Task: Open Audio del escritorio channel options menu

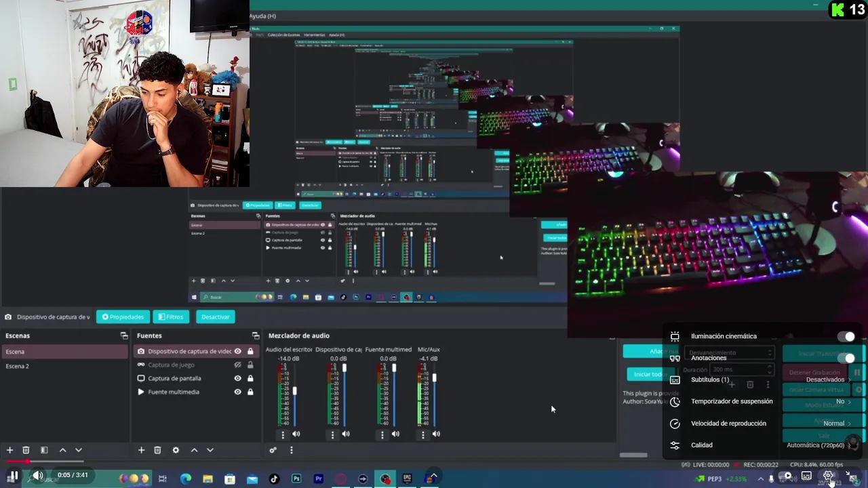Action: coord(283,434)
